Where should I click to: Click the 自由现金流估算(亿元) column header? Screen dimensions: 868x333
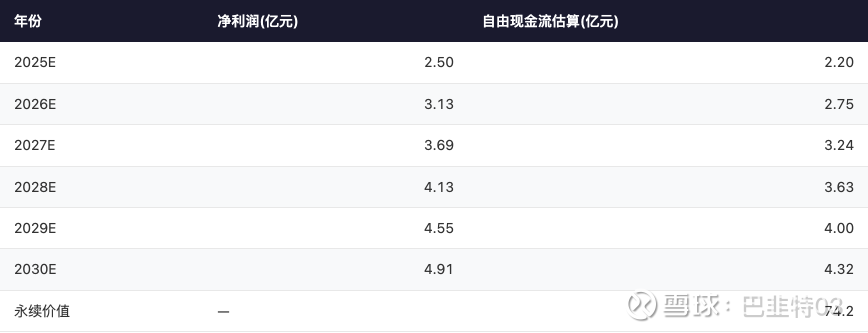550,21
